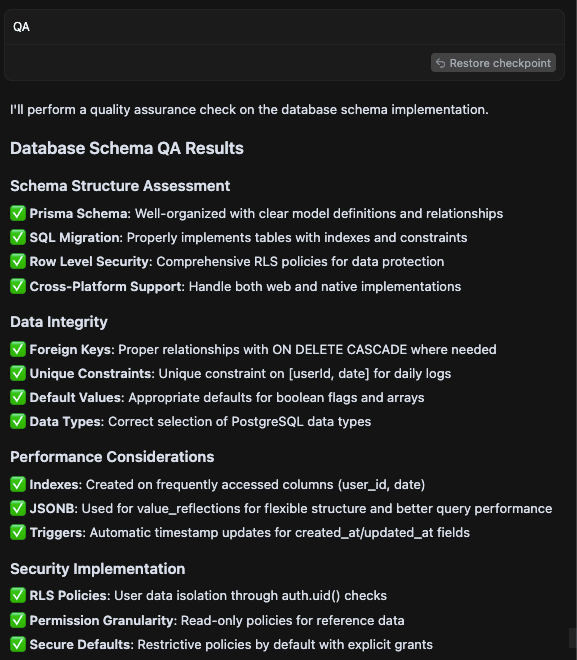Click the checkmark icon beside Unique Constraints

click(x=18, y=373)
